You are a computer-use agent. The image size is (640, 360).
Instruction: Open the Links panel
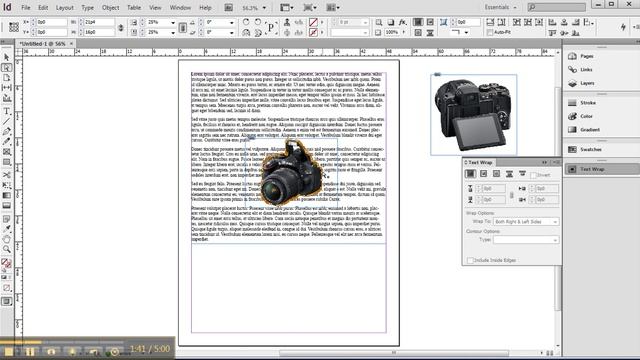tap(586, 70)
